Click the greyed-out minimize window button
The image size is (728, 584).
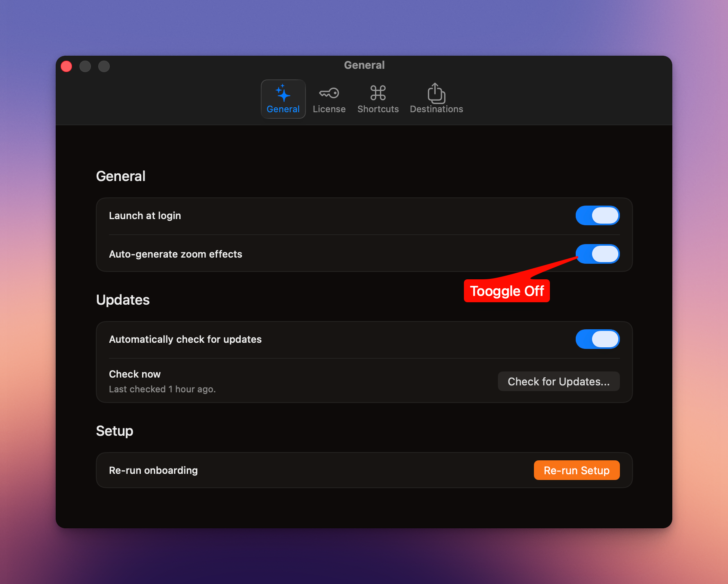85,66
